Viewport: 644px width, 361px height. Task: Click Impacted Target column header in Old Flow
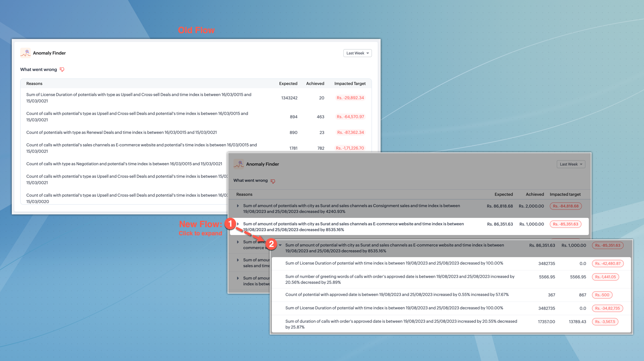tap(350, 83)
